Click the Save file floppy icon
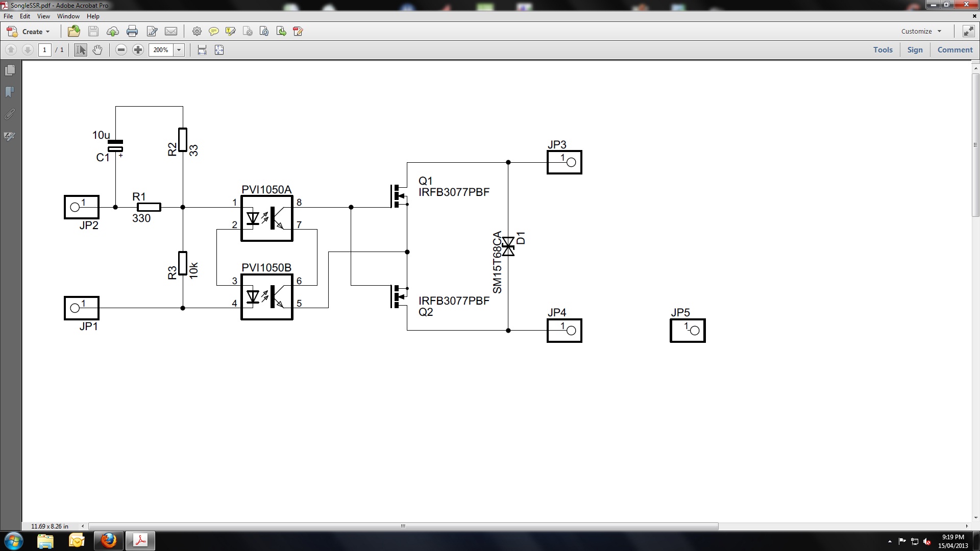980x551 pixels. pos(93,32)
